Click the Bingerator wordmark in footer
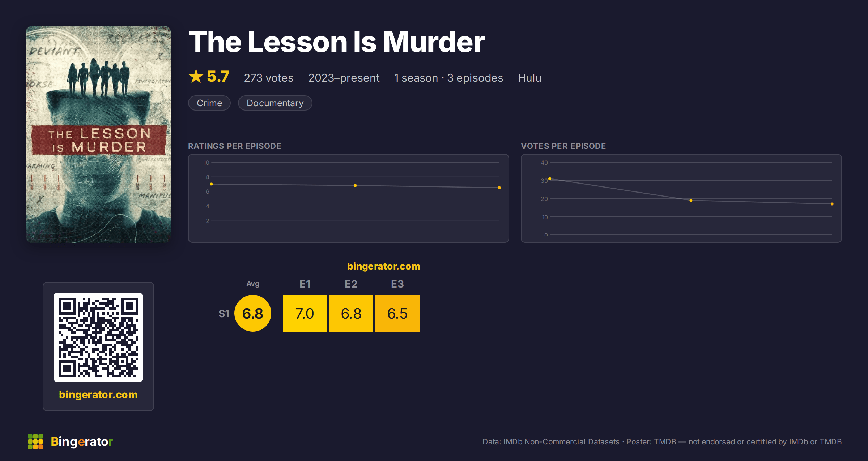Viewport: 868px width, 461px height. point(82,441)
